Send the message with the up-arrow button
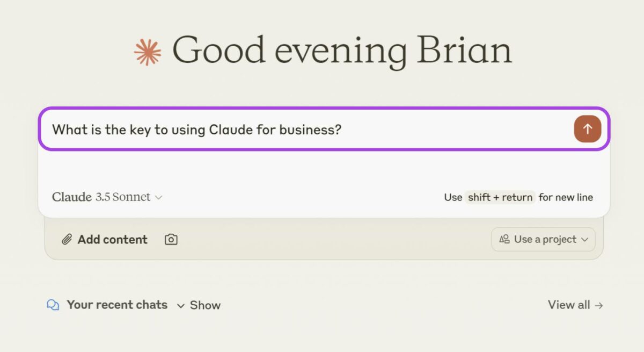The width and height of the screenshot is (644, 352). tap(587, 129)
